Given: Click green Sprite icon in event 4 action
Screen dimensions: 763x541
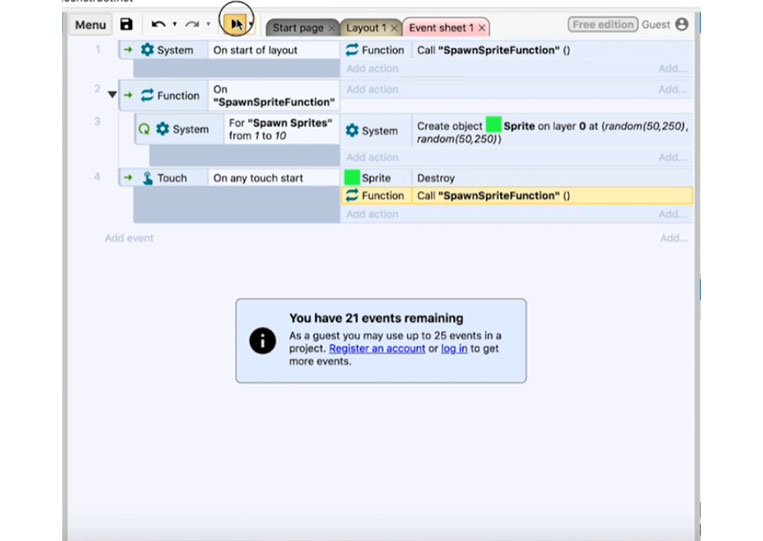Looking at the screenshot, I should click(352, 178).
